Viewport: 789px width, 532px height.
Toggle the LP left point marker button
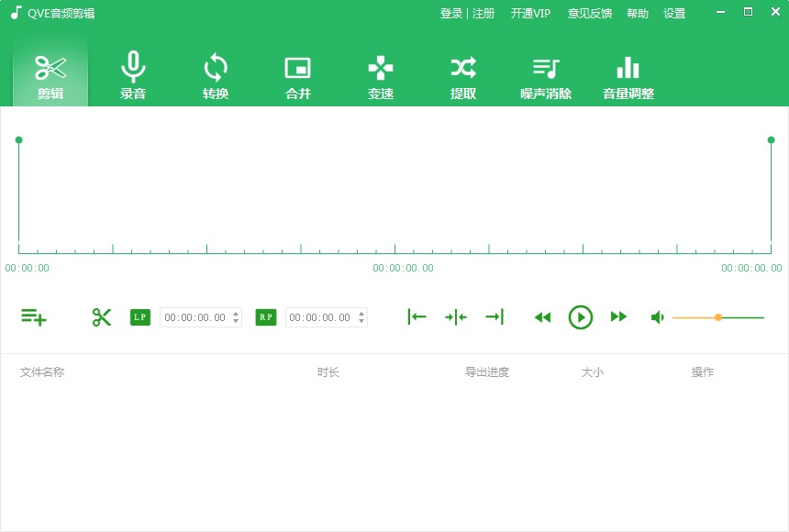pyautogui.click(x=139, y=316)
